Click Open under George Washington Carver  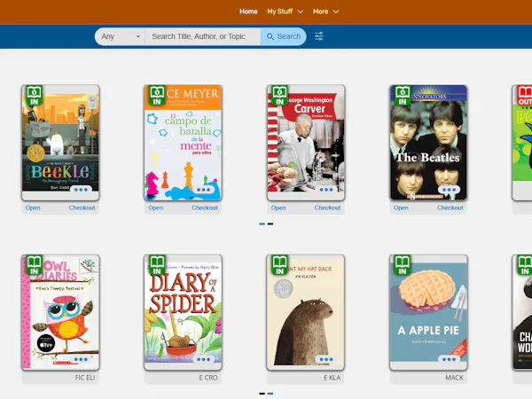pyautogui.click(x=278, y=207)
